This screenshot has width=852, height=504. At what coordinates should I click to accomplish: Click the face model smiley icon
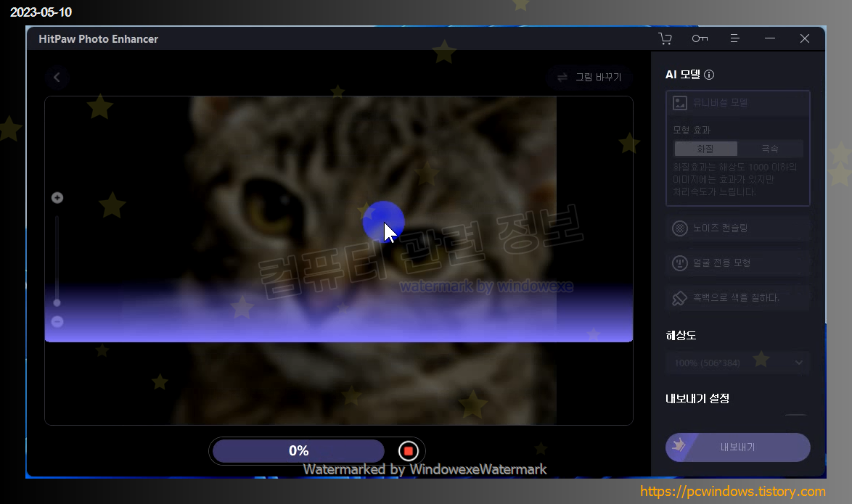pyautogui.click(x=680, y=263)
